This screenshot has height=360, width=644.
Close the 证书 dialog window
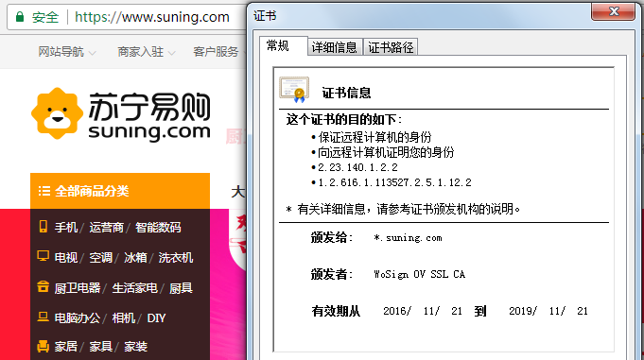[x=613, y=11]
